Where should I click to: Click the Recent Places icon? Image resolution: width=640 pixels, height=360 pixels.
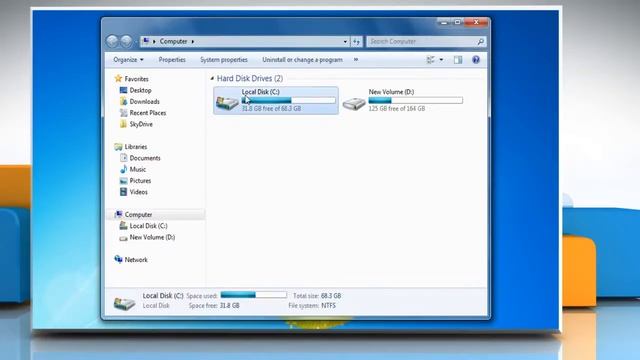[x=123, y=113]
